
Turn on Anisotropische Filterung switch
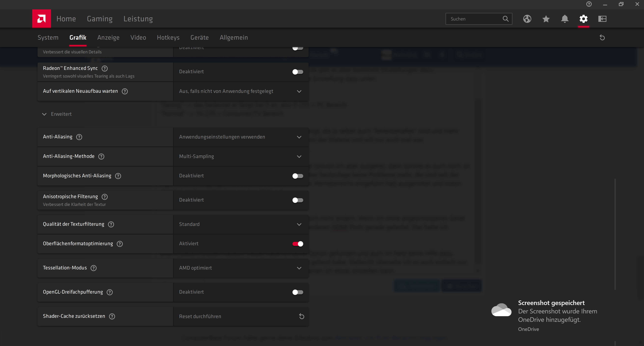(298, 200)
